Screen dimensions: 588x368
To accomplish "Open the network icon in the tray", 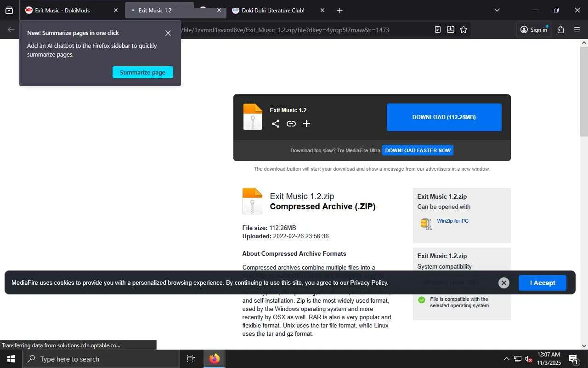I will coord(518,359).
